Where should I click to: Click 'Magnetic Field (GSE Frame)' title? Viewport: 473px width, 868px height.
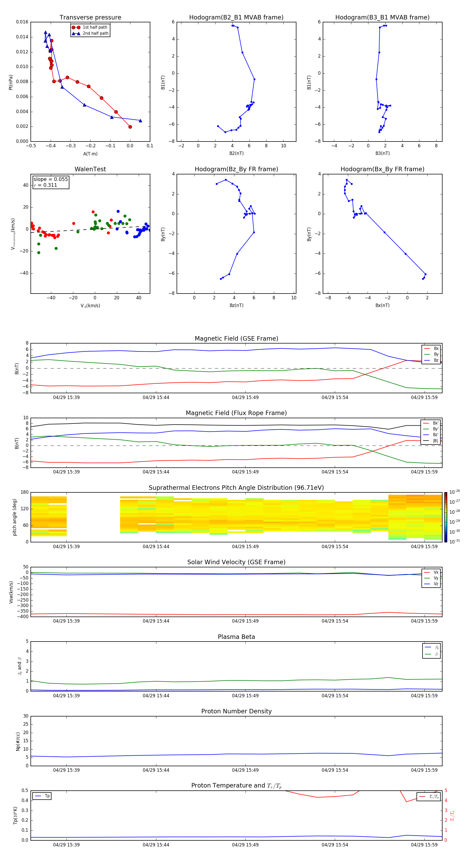pos(236,338)
